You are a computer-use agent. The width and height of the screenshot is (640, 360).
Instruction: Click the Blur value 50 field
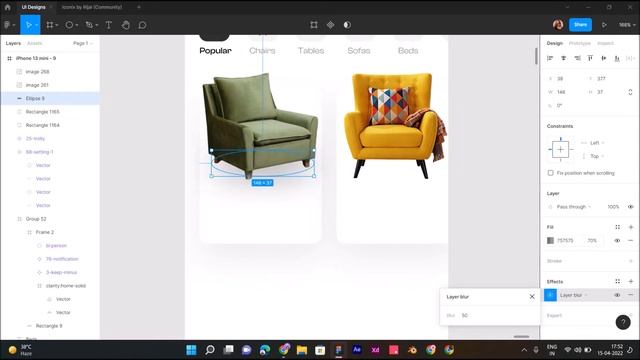pos(465,316)
